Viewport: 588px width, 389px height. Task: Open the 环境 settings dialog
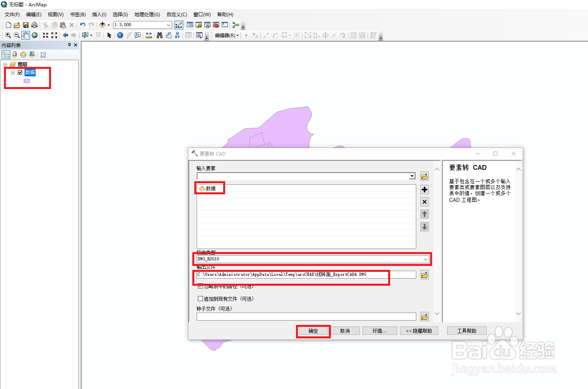(x=379, y=330)
